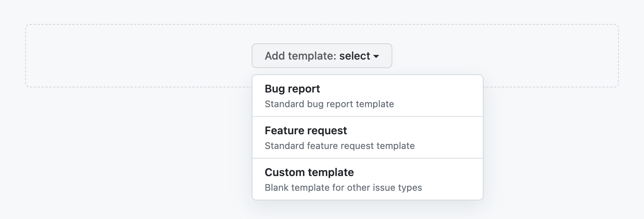Screen dimensions: 644x219
Task: Open the Add template select dropdown
Action: coord(322,56)
